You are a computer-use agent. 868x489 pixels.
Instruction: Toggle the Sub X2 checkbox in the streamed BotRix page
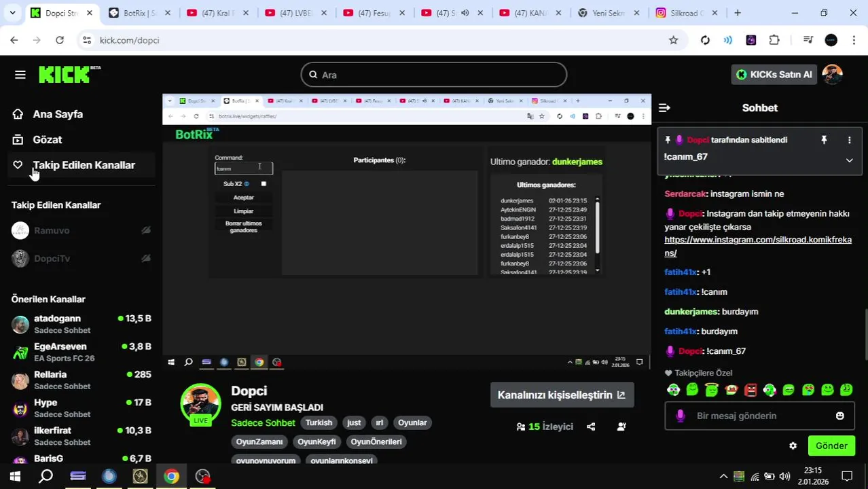[x=264, y=183]
